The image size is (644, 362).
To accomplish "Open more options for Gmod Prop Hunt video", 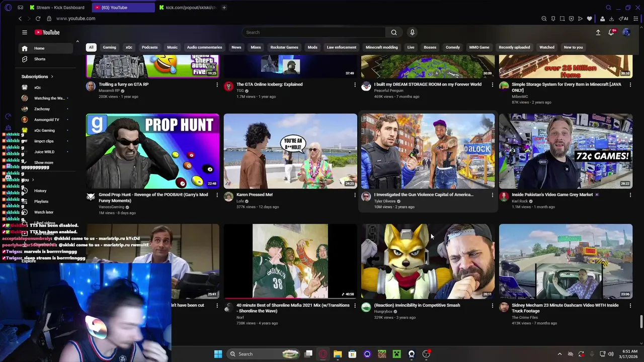I will (217, 195).
